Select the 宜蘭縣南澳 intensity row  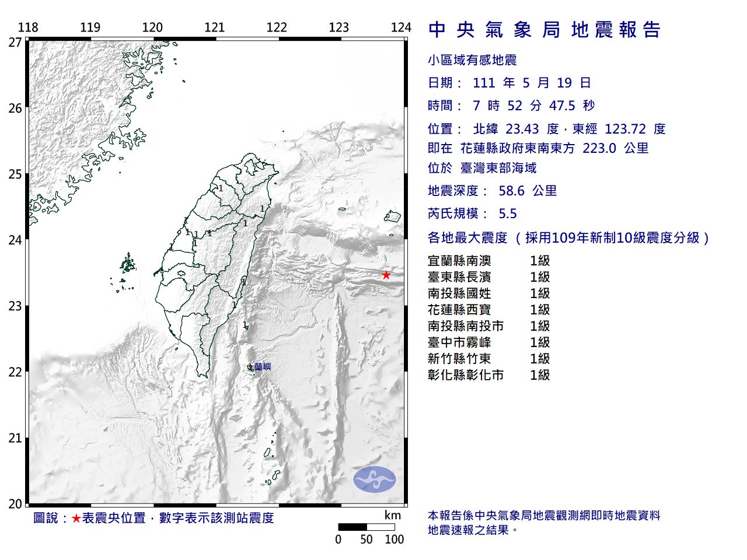pos(488,261)
